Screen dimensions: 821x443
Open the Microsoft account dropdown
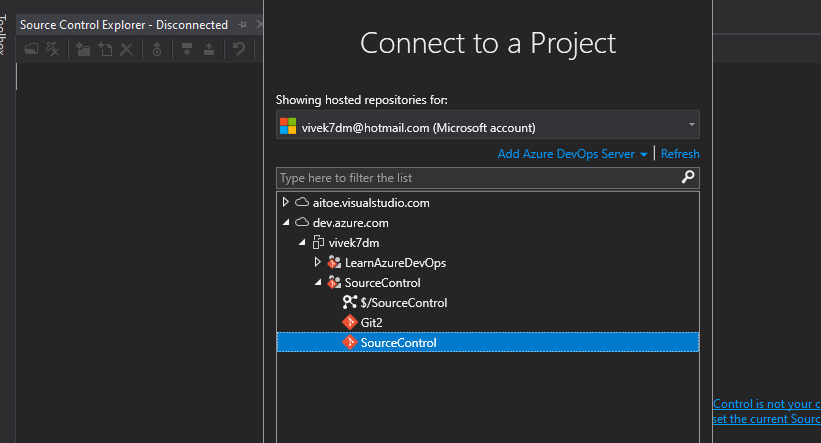(692, 125)
